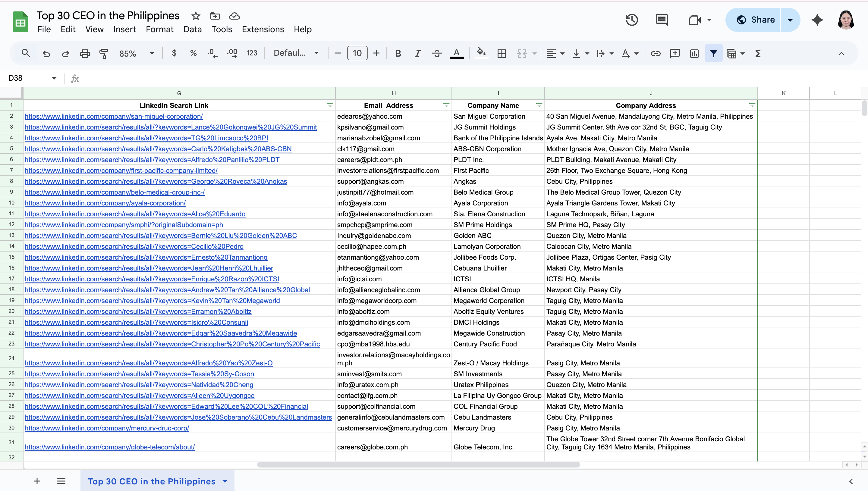Click the paint format roller icon
The image size is (868, 491).
click(x=104, y=53)
